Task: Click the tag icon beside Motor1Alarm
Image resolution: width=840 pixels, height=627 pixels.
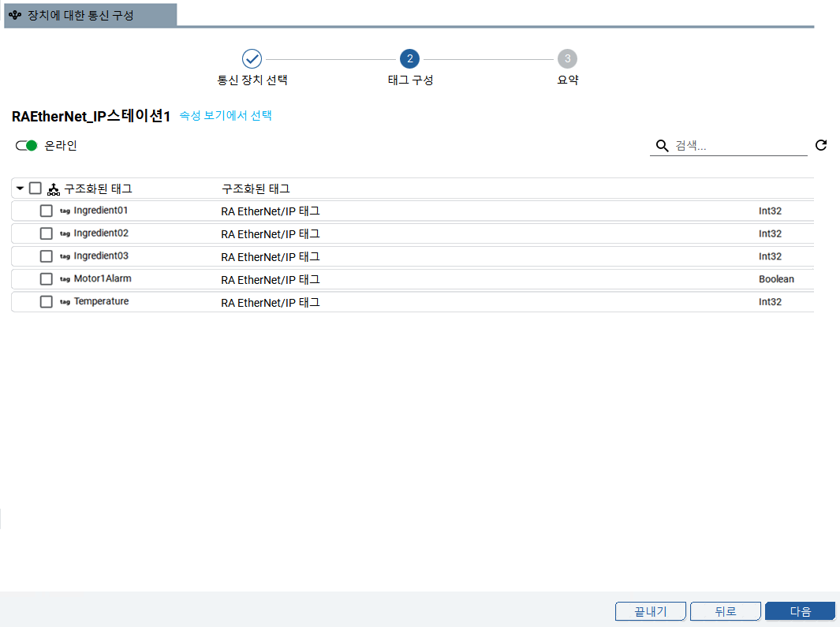Action: tap(65, 280)
